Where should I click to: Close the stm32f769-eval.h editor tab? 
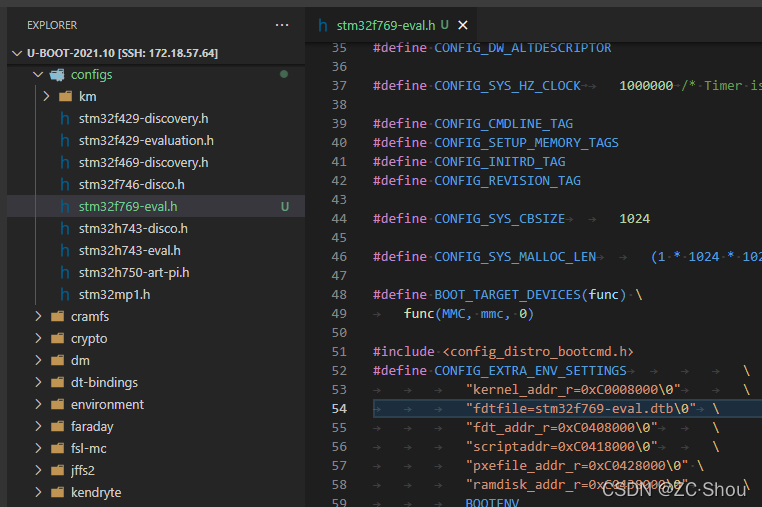click(463, 25)
